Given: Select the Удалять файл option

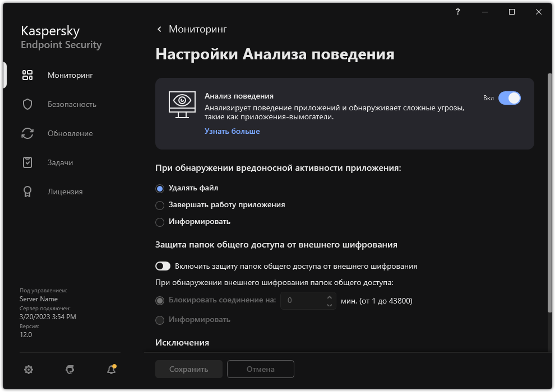Looking at the screenshot, I should pos(159,188).
